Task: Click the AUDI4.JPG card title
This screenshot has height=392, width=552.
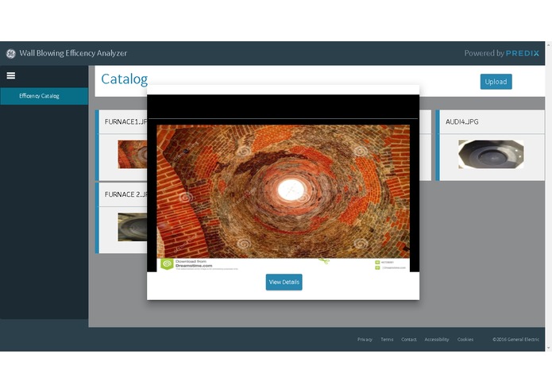Action: click(462, 122)
